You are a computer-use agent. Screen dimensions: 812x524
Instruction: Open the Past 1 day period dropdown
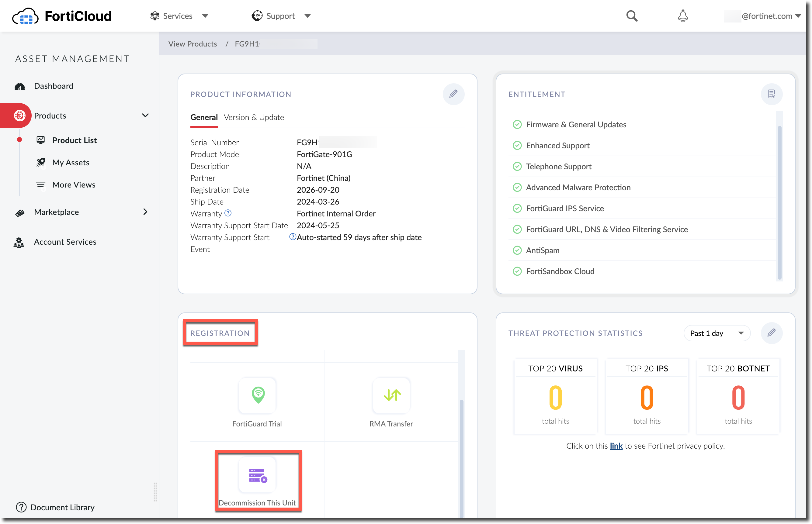point(717,333)
